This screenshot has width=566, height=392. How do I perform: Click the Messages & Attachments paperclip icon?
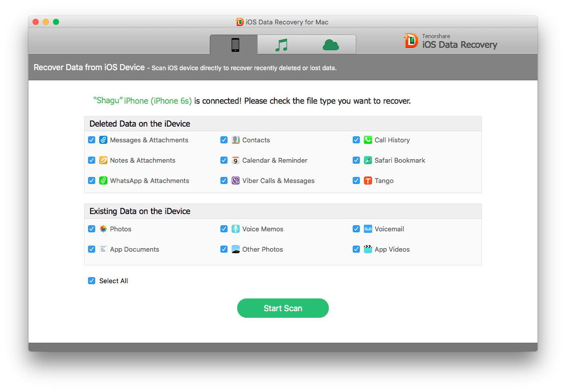[x=103, y=140]
